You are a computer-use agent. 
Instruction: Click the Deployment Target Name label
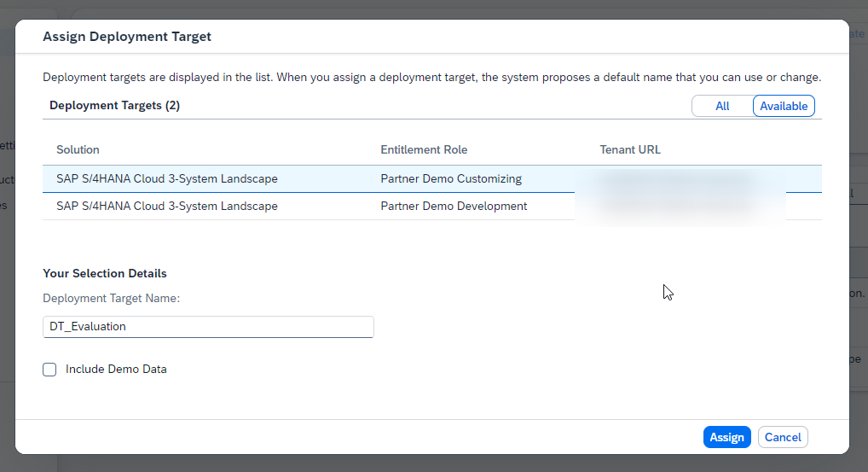tap(111, 298)
